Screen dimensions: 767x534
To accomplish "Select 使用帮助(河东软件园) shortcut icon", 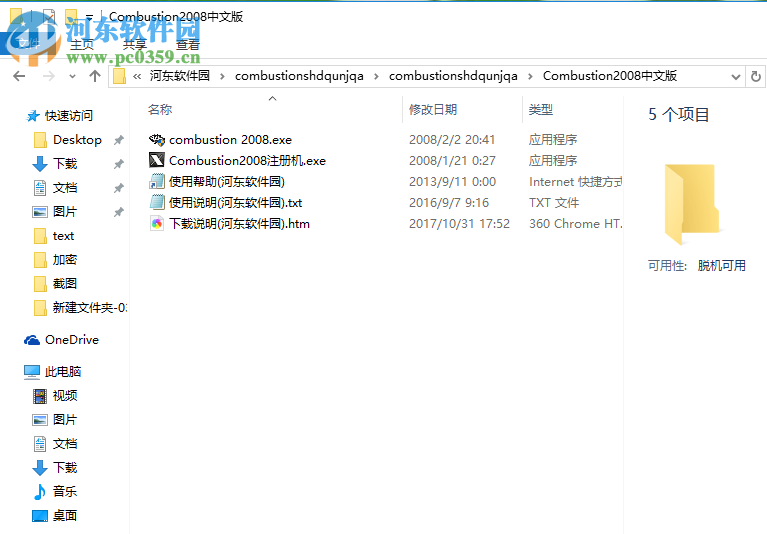I will coord(157,181).
